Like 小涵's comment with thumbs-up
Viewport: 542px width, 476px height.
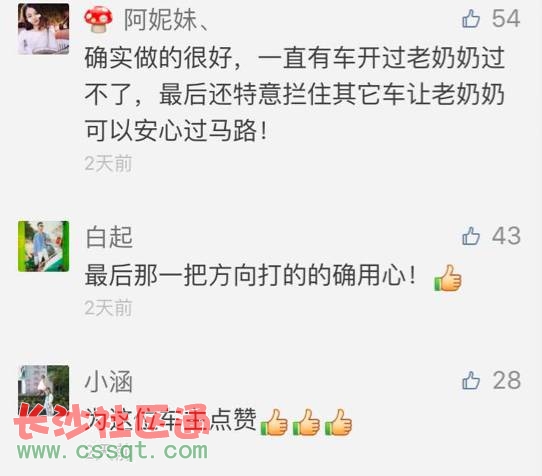471,380
